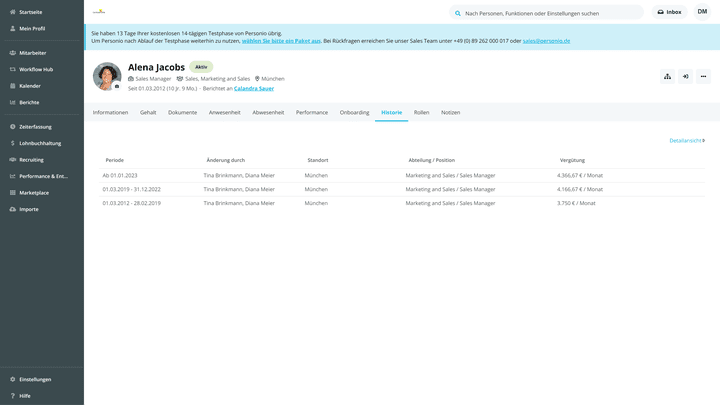Screen dimensions: 720x405
Task: Click the Recruiting sidebar icon
Action: (11, 159)
